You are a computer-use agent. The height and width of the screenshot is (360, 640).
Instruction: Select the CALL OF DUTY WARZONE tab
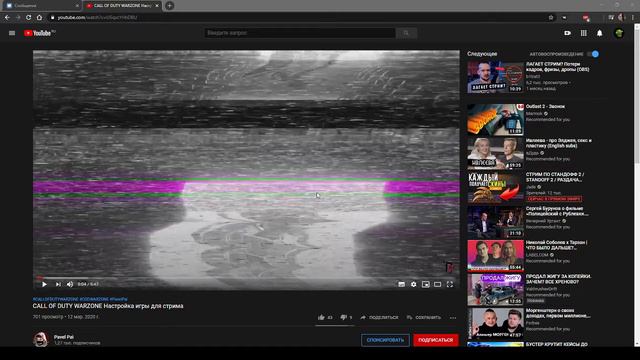(122, 6)
